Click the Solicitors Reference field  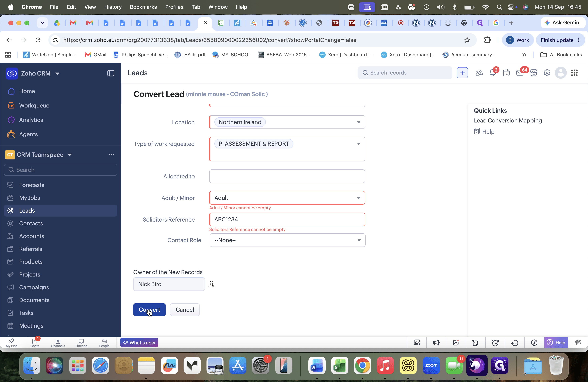(x=287, y=219)
